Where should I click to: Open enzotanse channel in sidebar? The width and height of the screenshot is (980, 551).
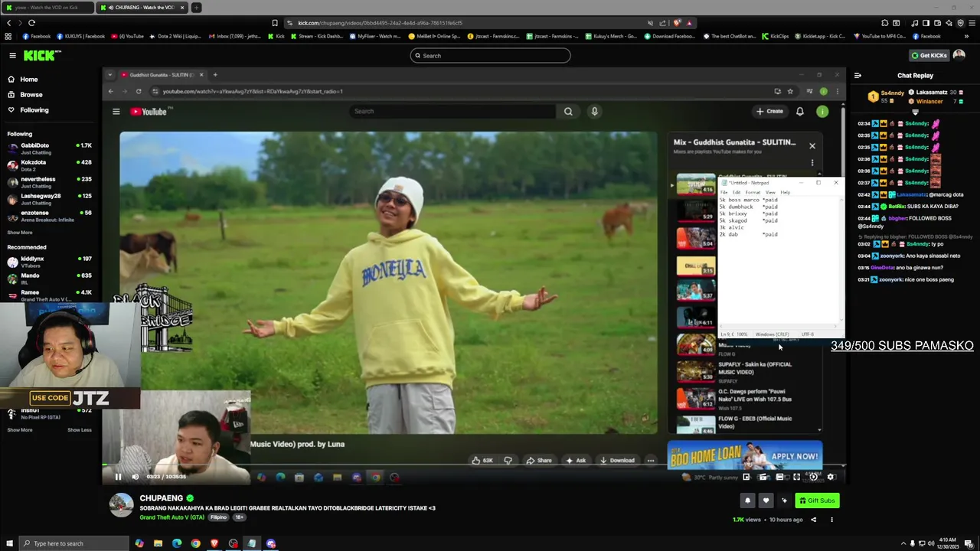(x=49, y=215)
